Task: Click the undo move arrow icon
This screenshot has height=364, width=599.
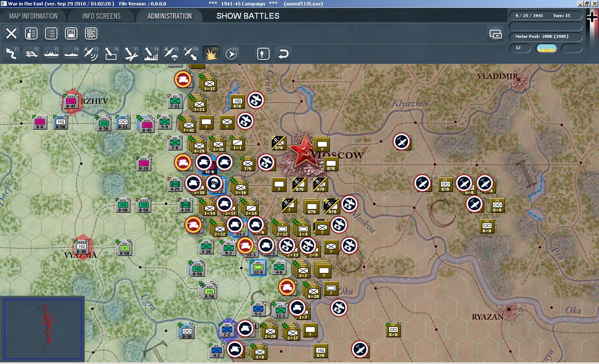Action: click(x=283, y=54)
